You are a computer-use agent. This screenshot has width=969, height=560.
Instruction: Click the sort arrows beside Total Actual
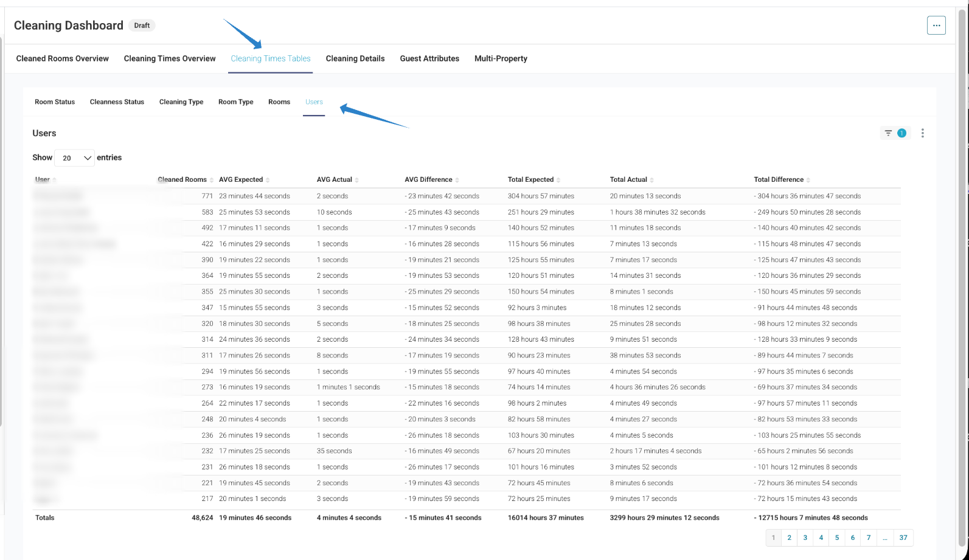(x=652, y=180)
